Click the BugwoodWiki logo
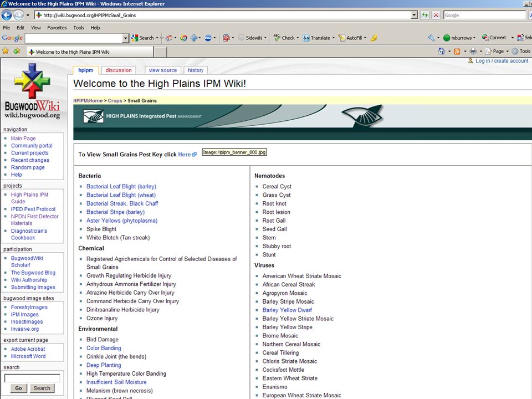Viewport: 532px width, 399px height. [x=32, y=91]
